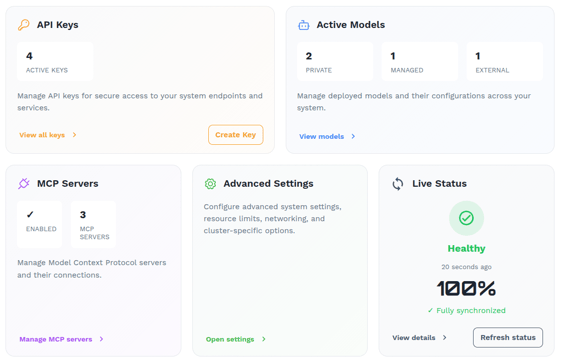The width and height of the screenshot is (562, 363).
Task: Follow the Open settings link
Action: pyautogui.click(x=230, y=339)
